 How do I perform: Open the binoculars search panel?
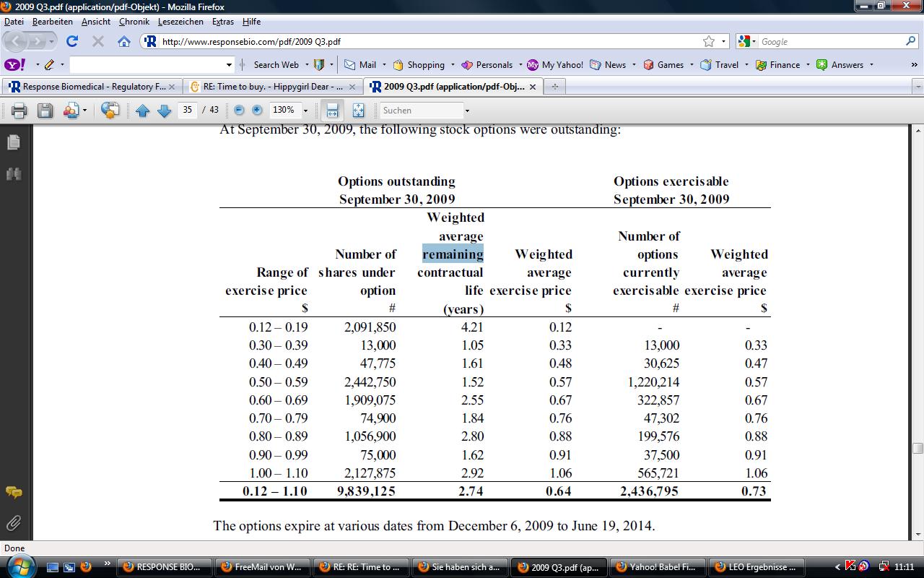pyautogui.click(x=14, y=174)
